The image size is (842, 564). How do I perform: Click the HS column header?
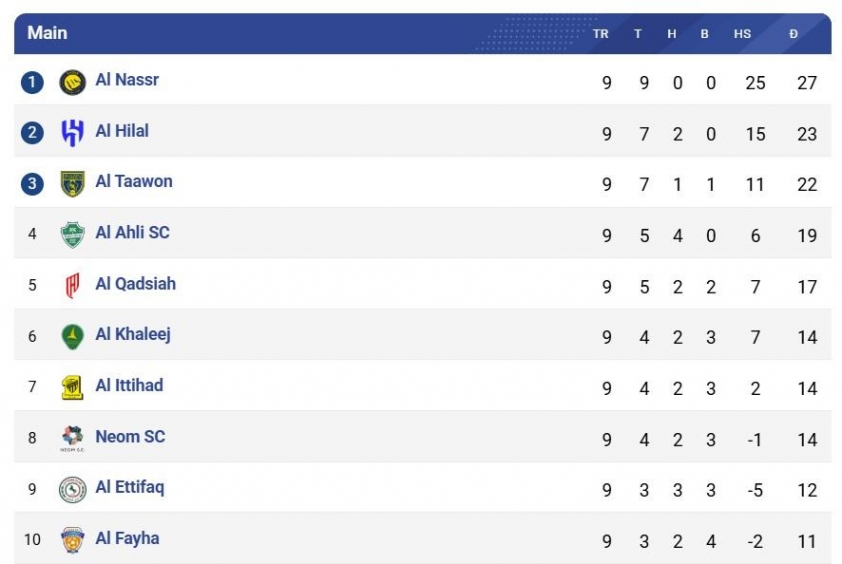(742, 34)
